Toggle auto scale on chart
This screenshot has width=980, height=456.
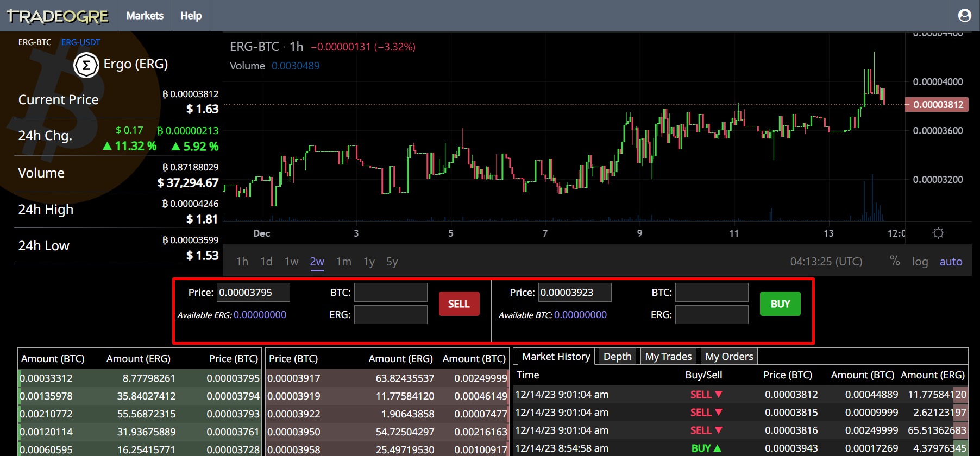coord(951,262)
